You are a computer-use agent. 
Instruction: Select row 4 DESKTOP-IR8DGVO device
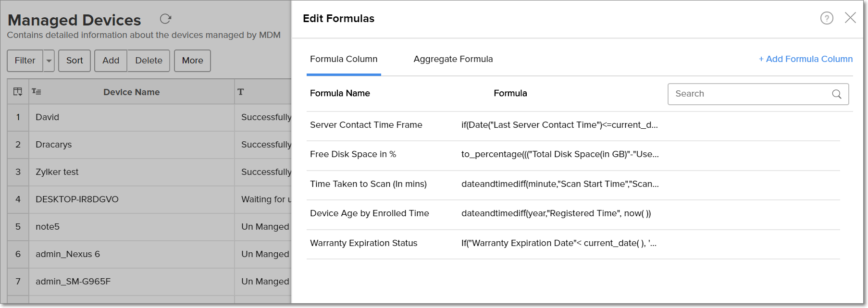[77, 199]
